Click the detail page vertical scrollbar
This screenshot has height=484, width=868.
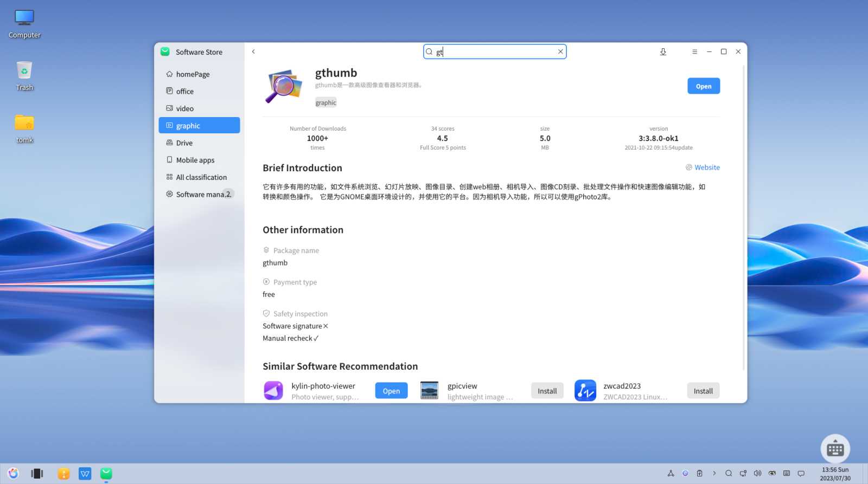(x=744, y=217)
